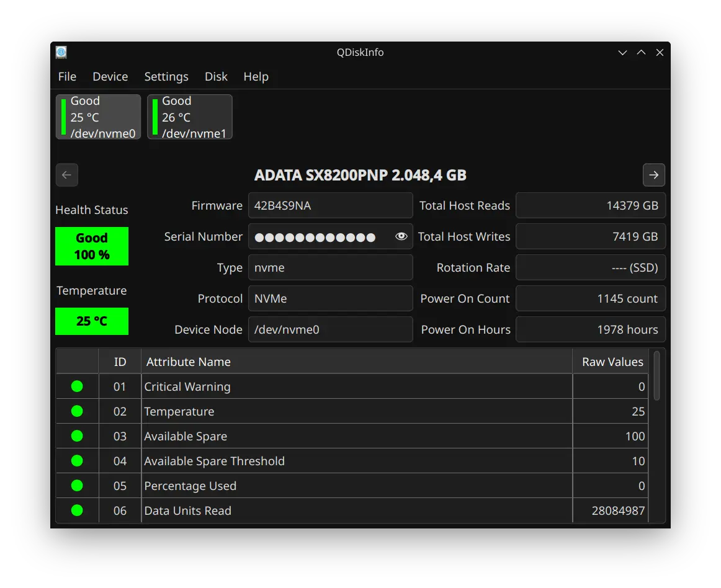Screen dimensions: 721x588
Task: Click green status dot for Percentage Used
Action: (x=77, y=486)
